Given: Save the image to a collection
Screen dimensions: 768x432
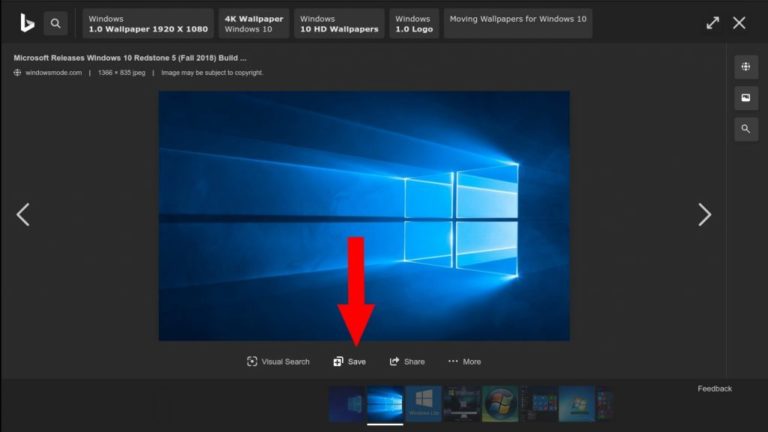Looking at the screenshot, I should point(350,362).
